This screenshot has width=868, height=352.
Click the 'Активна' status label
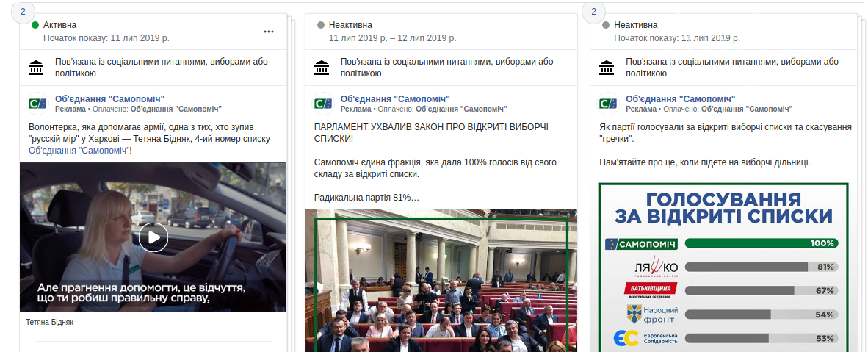coord(59,25)
